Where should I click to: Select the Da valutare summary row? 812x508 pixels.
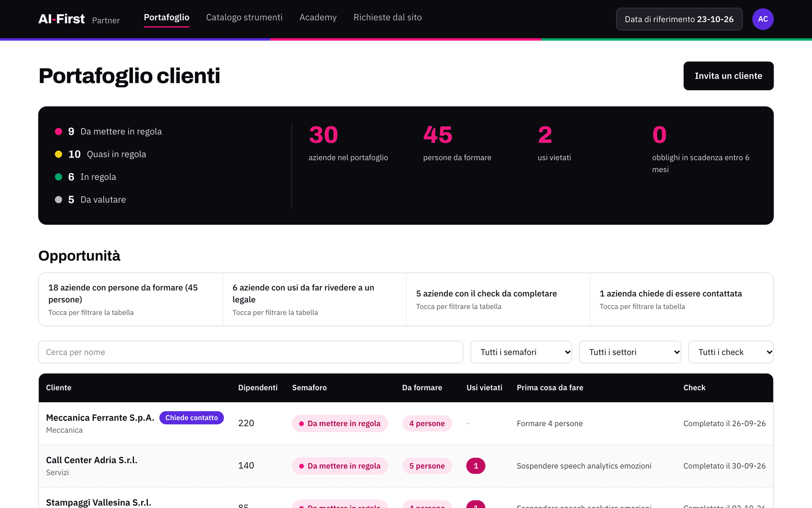[x=91, y=199]
